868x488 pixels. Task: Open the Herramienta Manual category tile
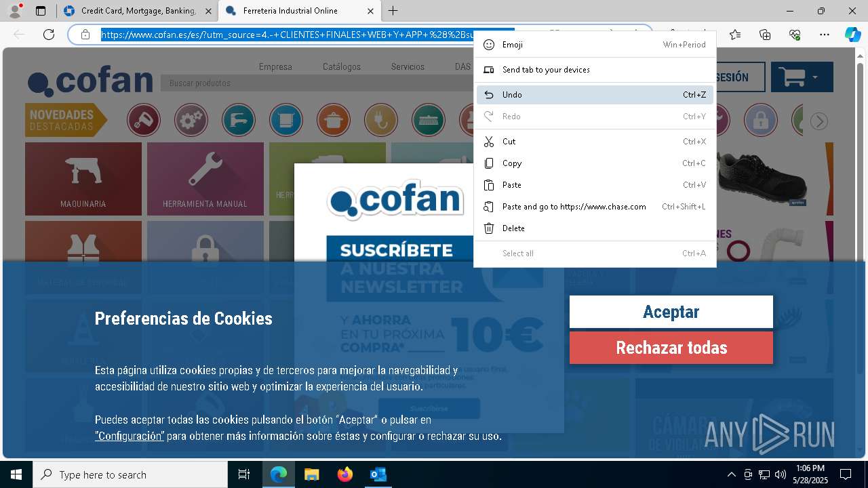tap(205, 179)
